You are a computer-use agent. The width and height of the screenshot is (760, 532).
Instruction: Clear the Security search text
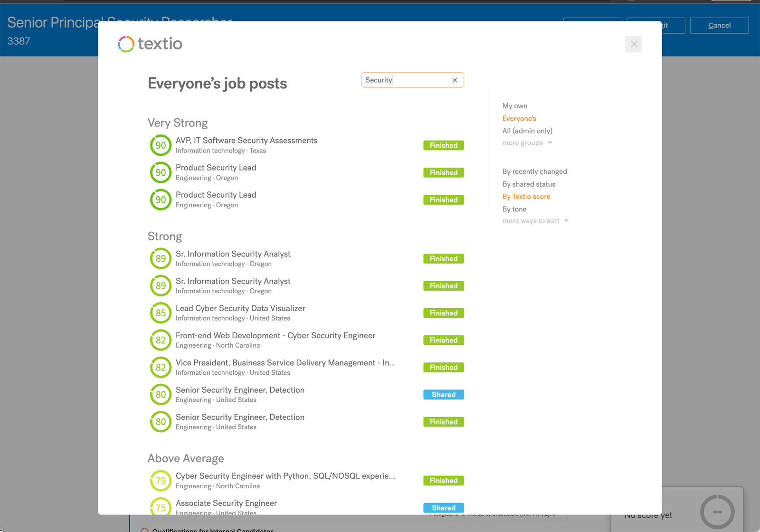455,80
